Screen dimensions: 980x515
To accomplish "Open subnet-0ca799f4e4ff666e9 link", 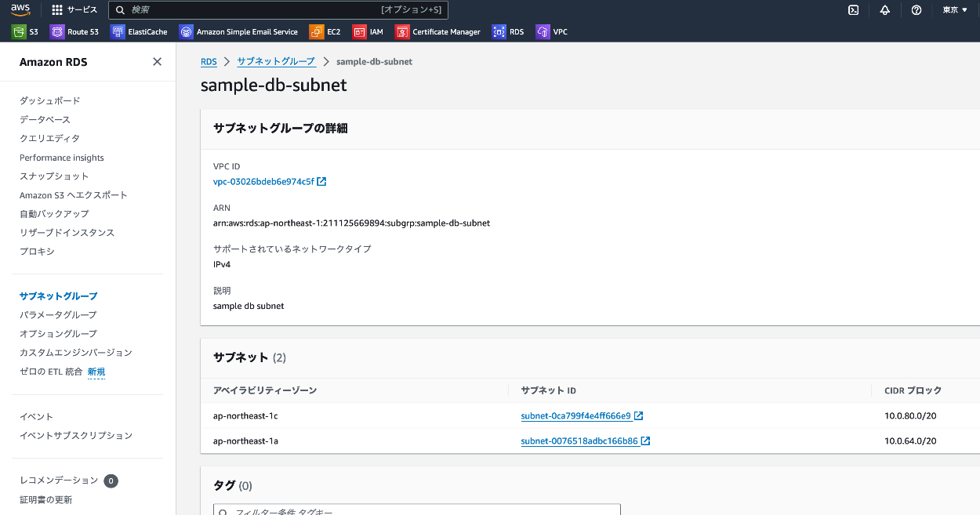I will point(575,416).
